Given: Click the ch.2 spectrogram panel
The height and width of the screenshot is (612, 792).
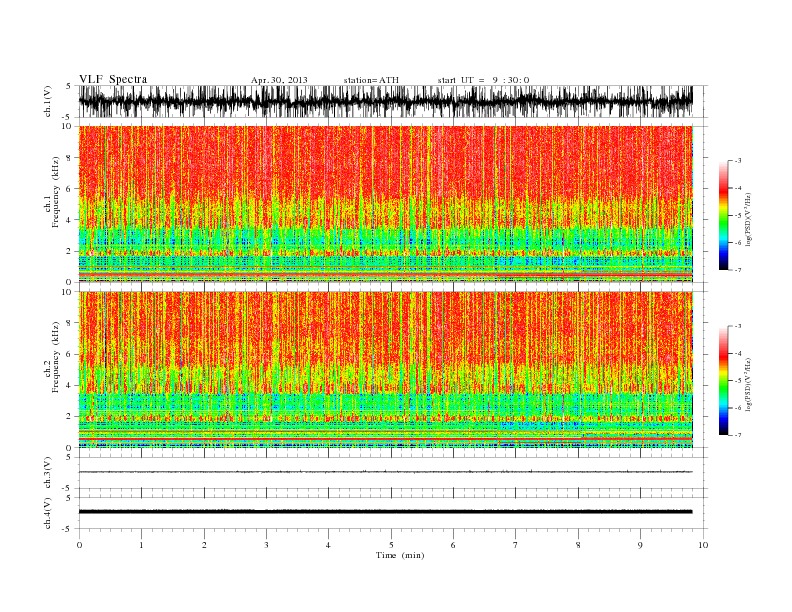Looking at the screenshot, I should (386, 370).
